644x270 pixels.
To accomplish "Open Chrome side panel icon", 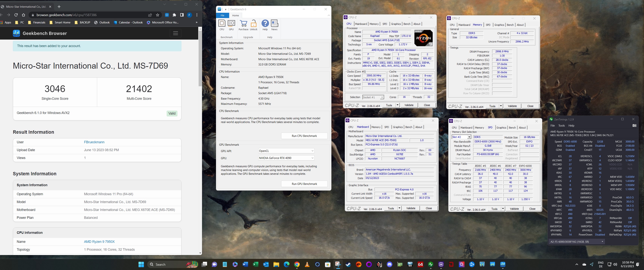I will tap(182, 15).
